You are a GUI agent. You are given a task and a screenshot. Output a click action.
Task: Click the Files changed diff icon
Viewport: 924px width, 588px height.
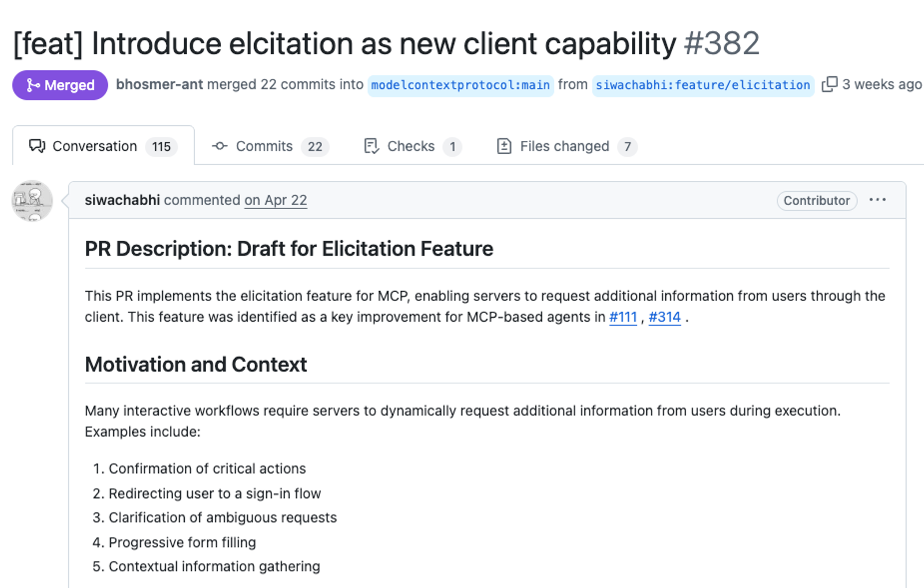(x=504, y=146)
